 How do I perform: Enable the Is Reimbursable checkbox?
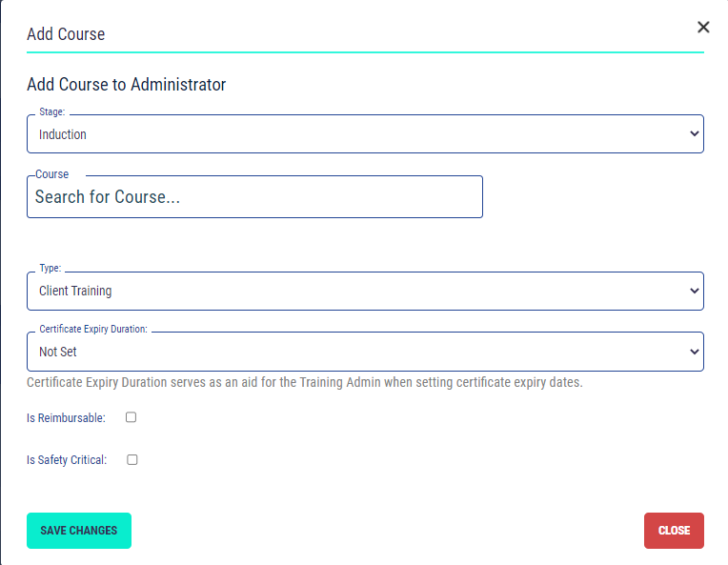click(x=131, y=417)
